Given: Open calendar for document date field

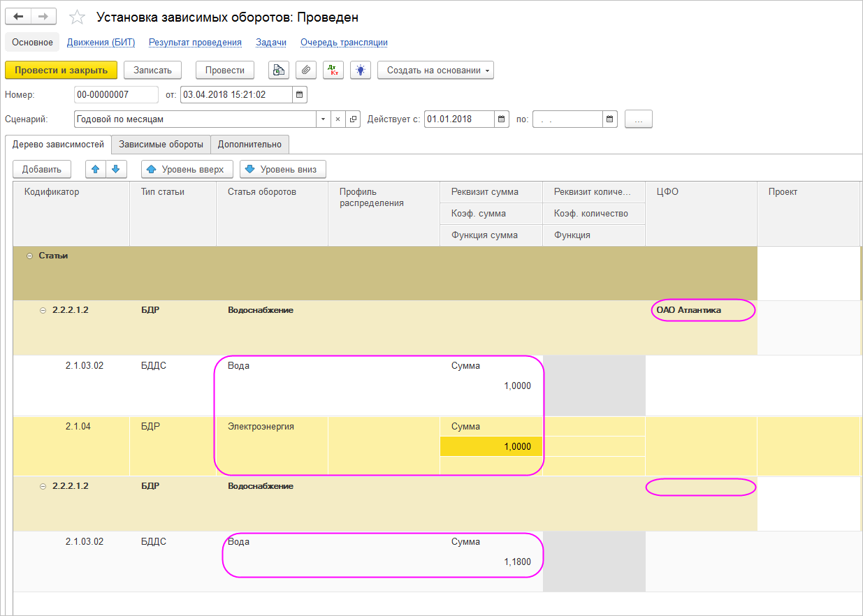Looking at the screenshot, I should pos(300,94).
